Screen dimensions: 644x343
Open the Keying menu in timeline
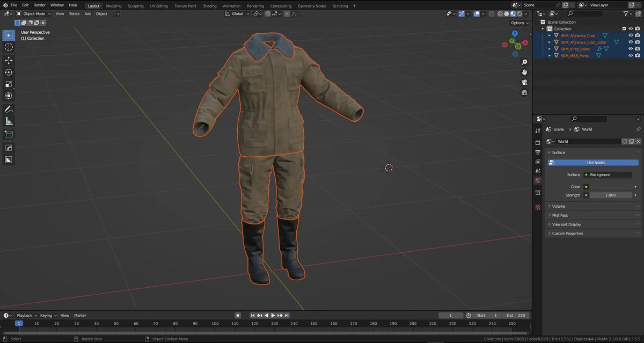[x=48, y=316]
